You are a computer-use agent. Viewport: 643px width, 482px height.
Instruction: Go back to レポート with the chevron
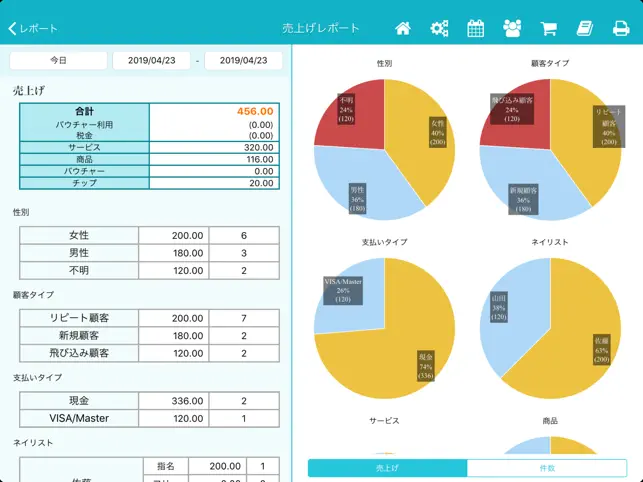[32, 28]
